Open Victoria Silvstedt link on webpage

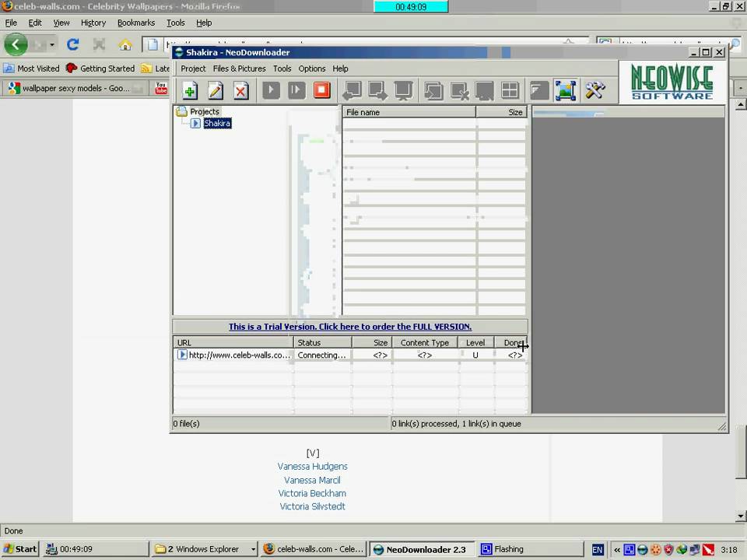point(312,506)
